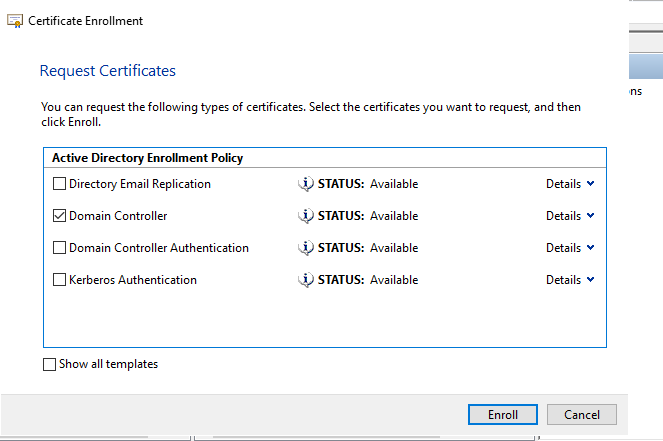Click the status info icon for Domain Controller

point(306,216)
